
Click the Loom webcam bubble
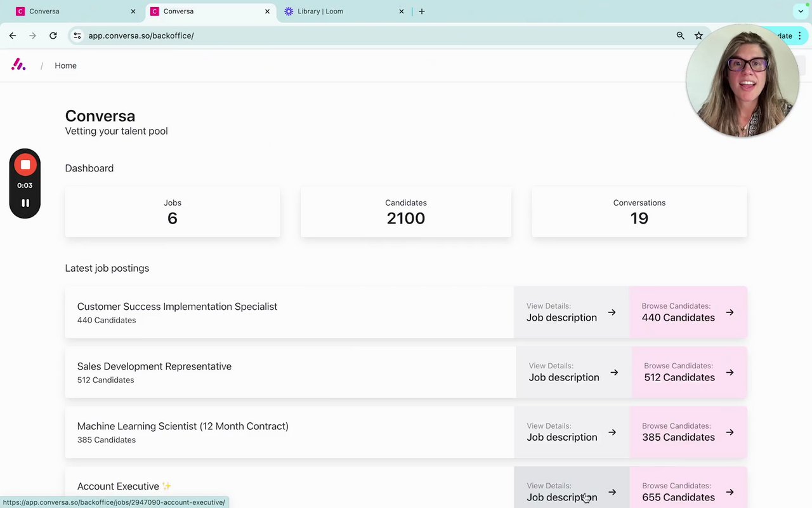coord(743,81)
